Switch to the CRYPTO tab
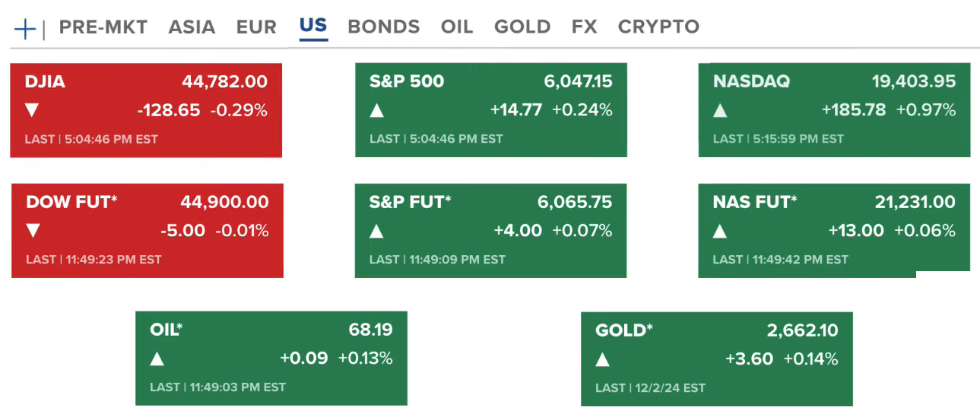The height and width of the screenshot is (420, 980). click(x=658, y=27)
